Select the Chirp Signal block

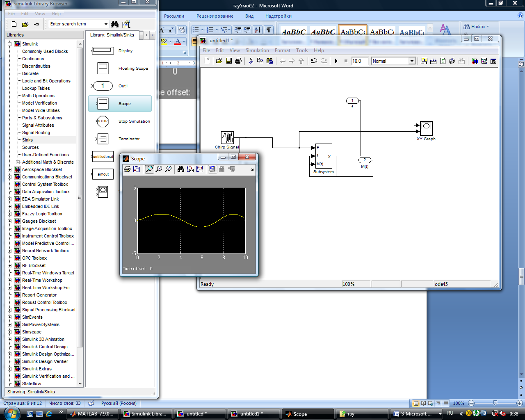tap(227, 137)
